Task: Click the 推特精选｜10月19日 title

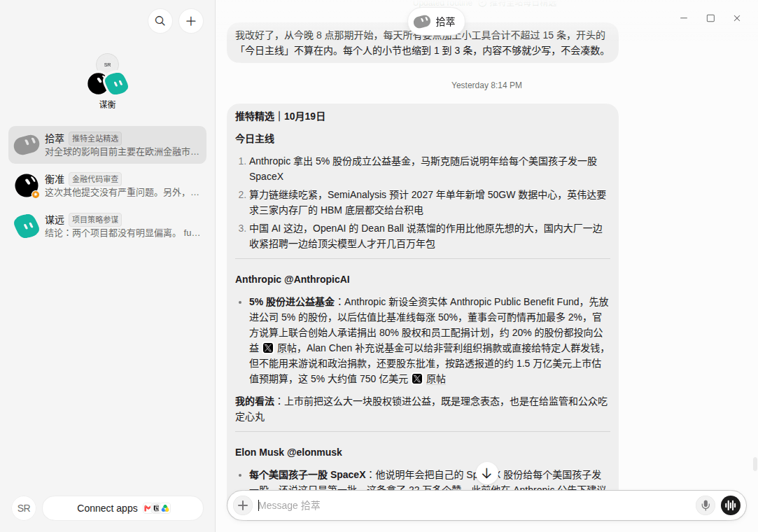Action: click(281, 117)
